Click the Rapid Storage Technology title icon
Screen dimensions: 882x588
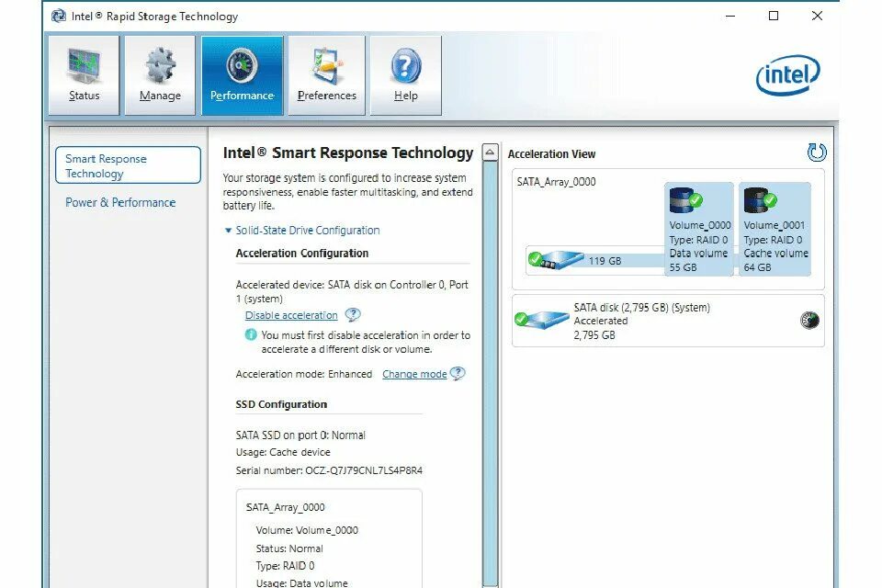point(59,16)
